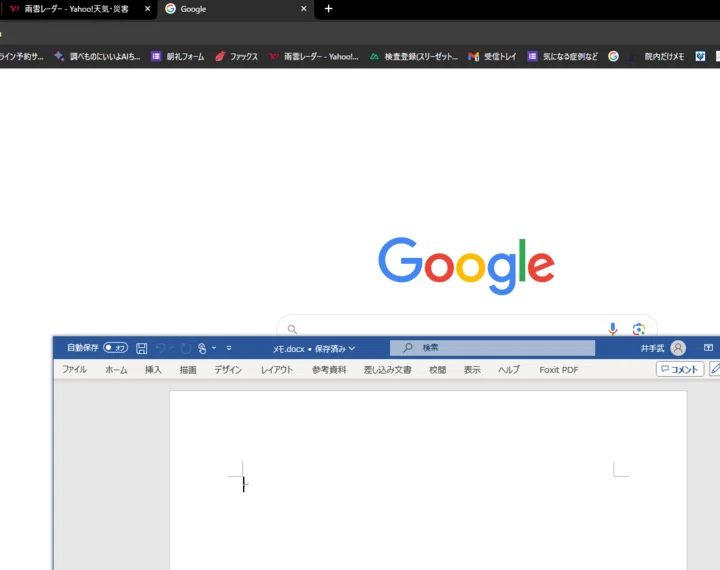Open the 雨雲レーダー - Yahoo! bookmark
This screenshot has height=570, width=720.
(x=314, y=56)
